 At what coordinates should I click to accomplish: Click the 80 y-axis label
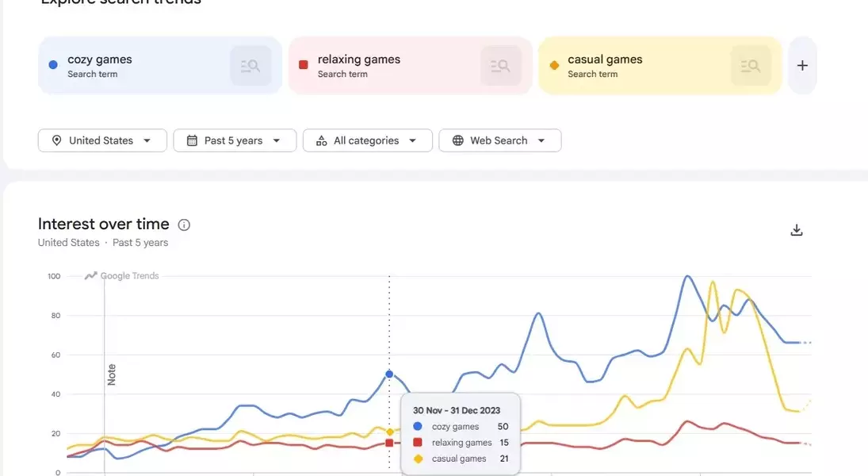[x=55, y=315]
